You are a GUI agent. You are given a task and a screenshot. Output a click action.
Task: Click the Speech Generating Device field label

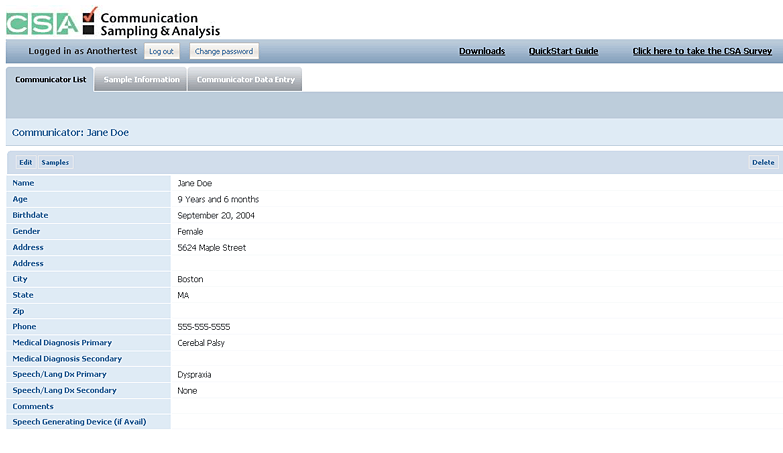(x=79, y=422)
